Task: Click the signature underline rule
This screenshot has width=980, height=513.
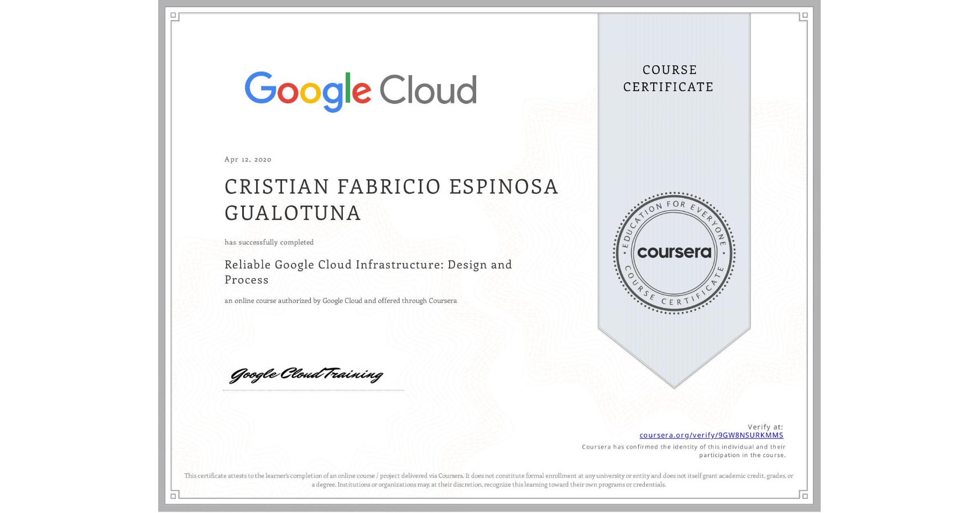Action: pyautogui.click(x=314, y=389)
